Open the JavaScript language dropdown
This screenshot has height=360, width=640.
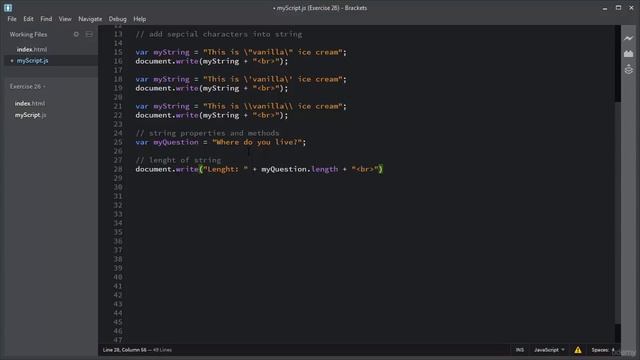tap(549, 350)
